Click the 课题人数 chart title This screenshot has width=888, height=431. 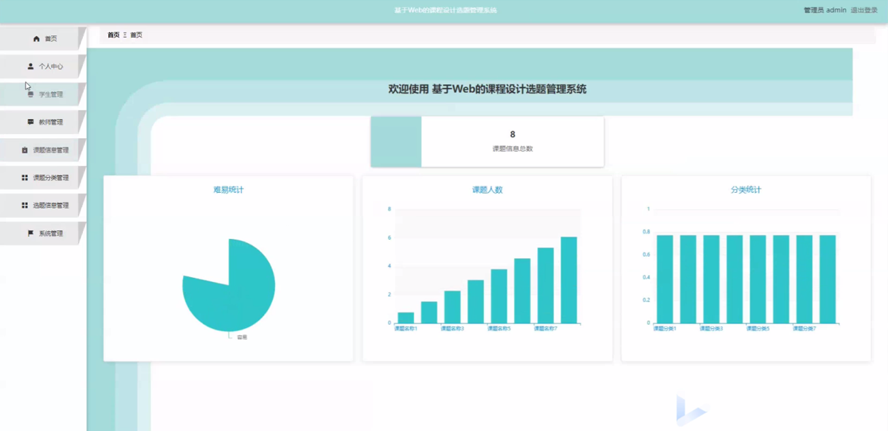click(487, 190)
